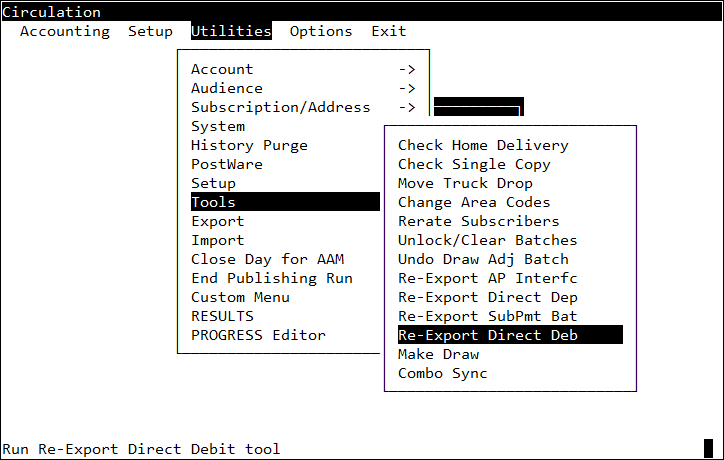Image resolution: width=724 pixels, height=460 pixels.
Task: Click Combo Sync in Tools submenu
Action: (442, 373)
